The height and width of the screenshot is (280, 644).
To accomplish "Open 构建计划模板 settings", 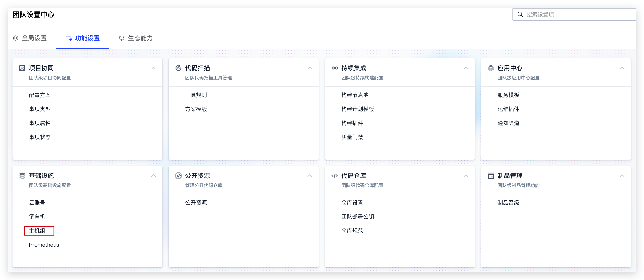I will click(358, 109).
